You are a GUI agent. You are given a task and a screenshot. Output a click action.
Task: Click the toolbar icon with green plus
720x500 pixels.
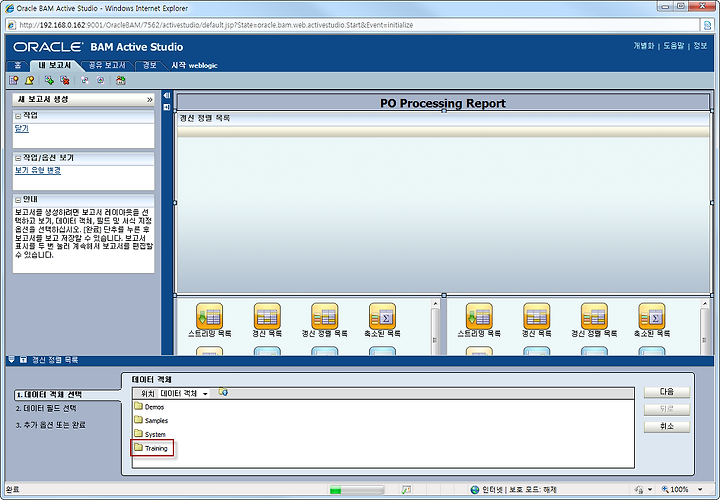tap(49, 80)
